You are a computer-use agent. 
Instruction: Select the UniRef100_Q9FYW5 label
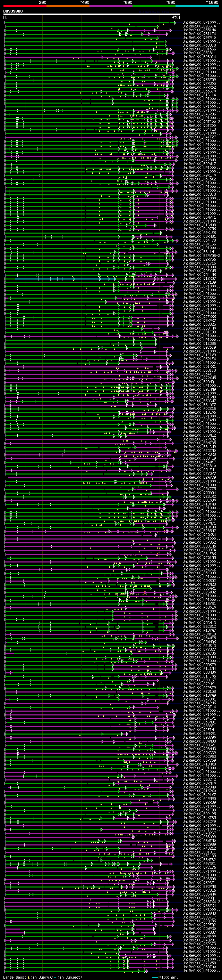[x=199, y=271]
